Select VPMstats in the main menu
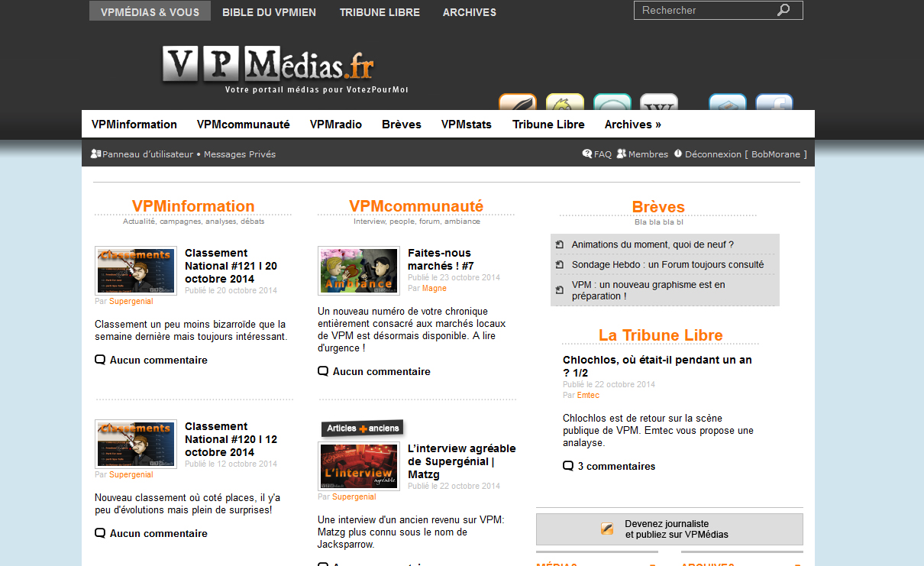 467,125
